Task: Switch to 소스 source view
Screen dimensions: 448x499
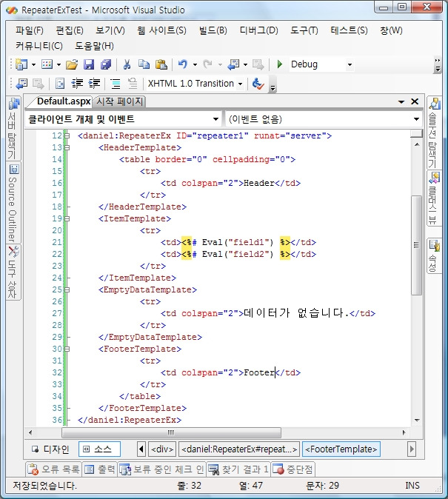Action: pos(99,449)
